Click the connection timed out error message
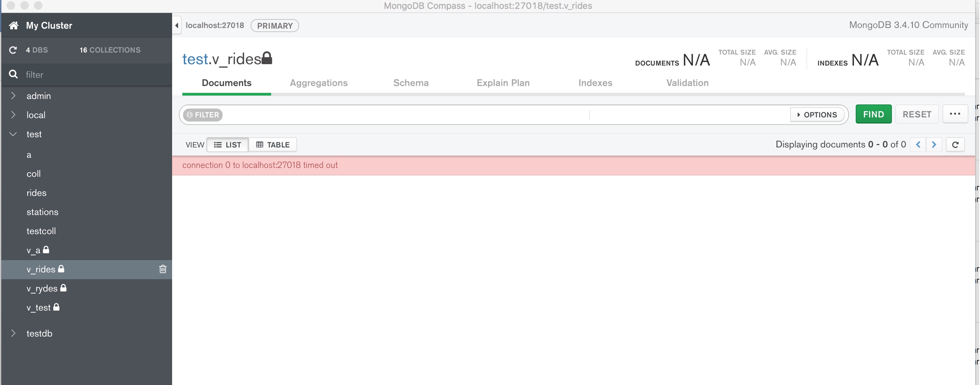Screen dimensions: 980x385 point(260,165)
